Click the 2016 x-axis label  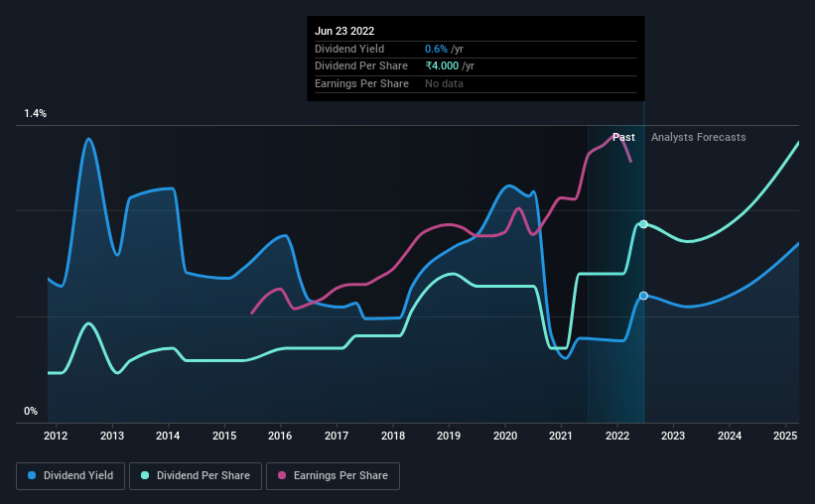pos(280,436)
